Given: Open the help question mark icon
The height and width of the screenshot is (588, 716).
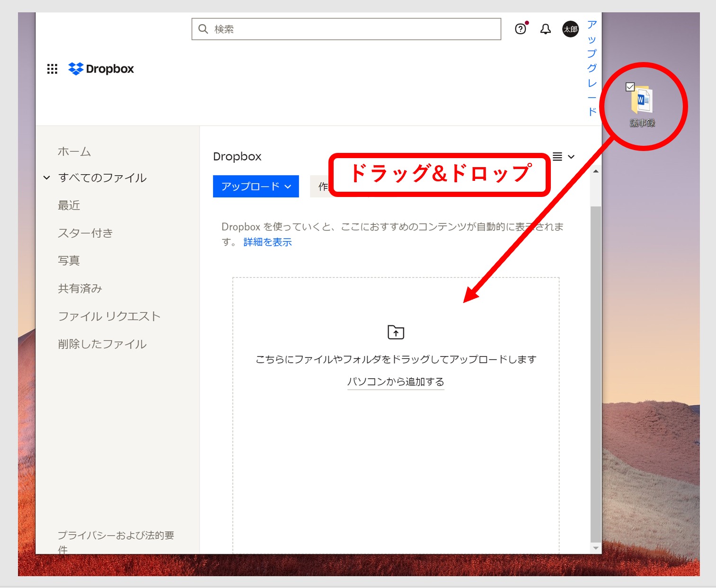Looking at the screenshot, I should (x=520, y=29).
